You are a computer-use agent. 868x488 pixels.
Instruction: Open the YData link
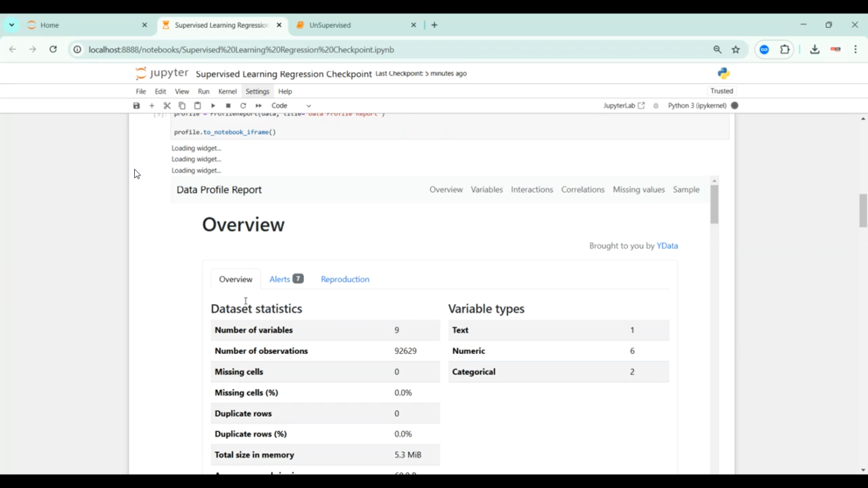[x=667, y=246]
